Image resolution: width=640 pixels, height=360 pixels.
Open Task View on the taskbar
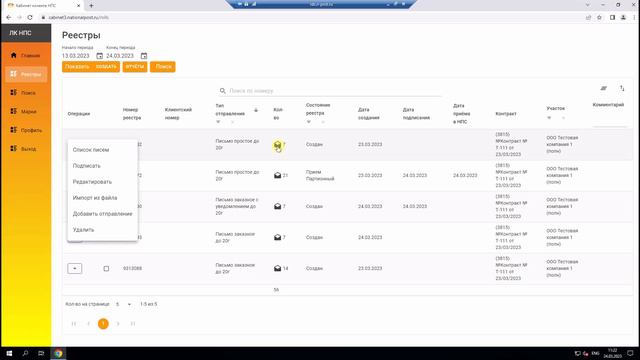click(41, 353)
